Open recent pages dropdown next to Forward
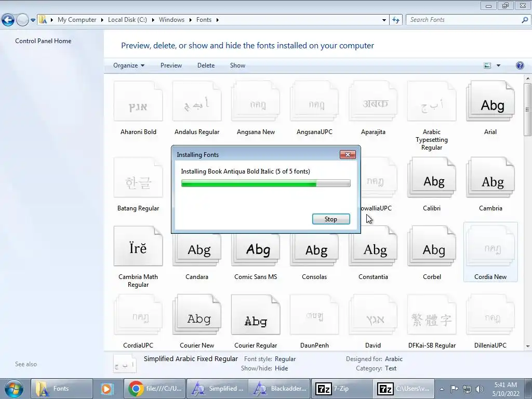The width and height of the screenshot is (532, 399). point(33,20)
